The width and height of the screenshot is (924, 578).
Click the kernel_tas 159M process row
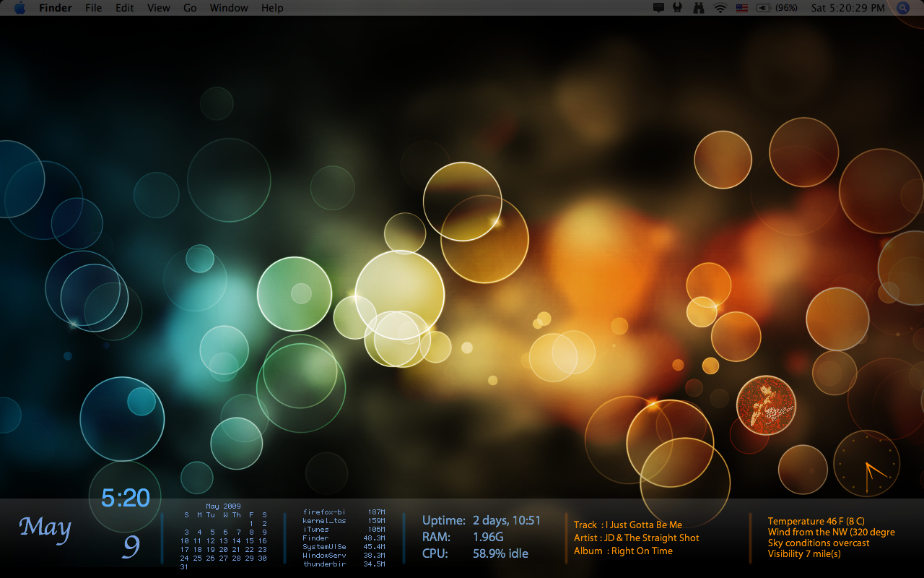click(x=344, y=521)
